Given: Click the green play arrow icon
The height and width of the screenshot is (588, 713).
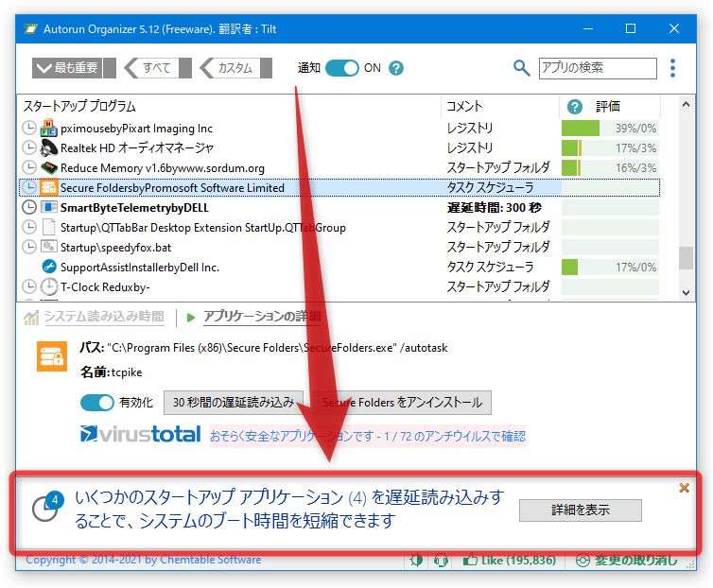Looking at the screenshot, I should (x=191, y=318).
